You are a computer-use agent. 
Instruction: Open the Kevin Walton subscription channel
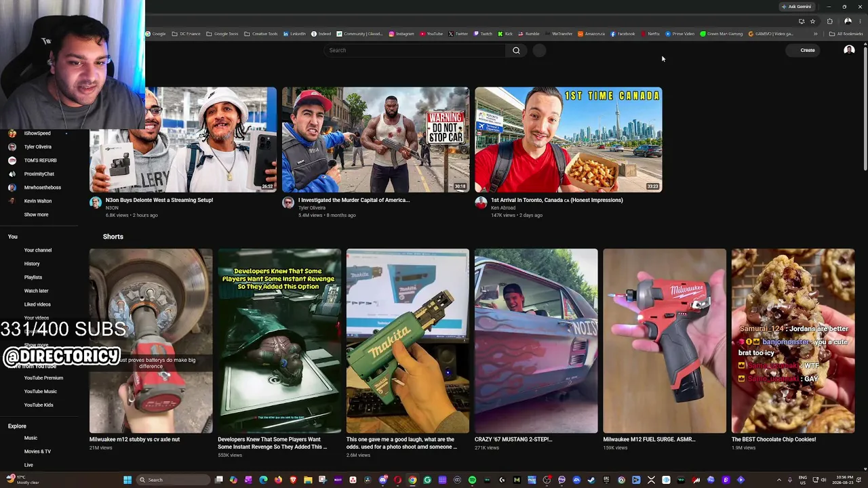(x=38, y=201)
